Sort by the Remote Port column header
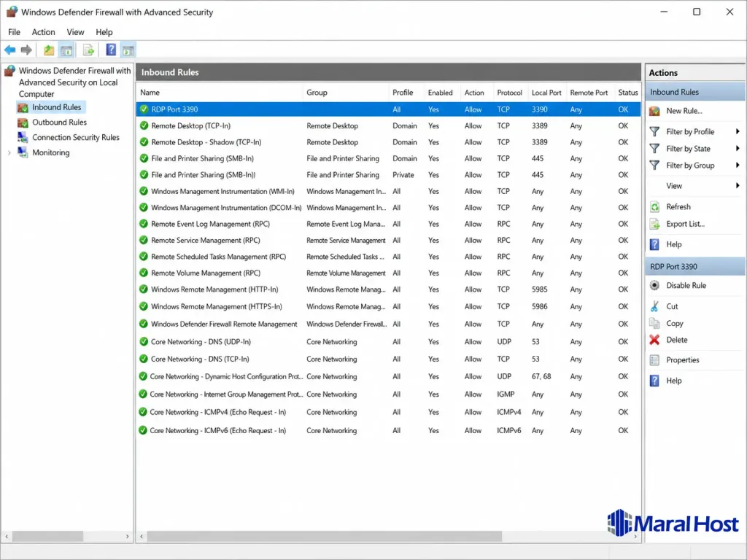 589,93
